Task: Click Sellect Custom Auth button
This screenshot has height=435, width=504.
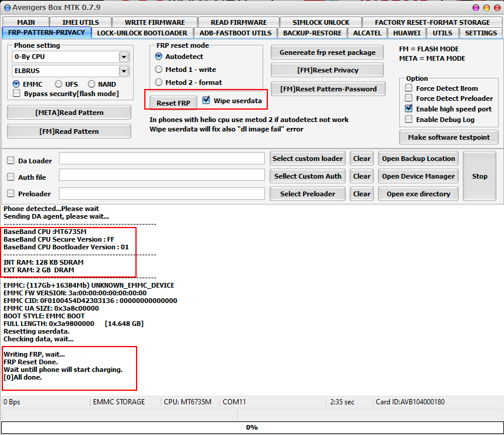Action: tap(307, 176)
